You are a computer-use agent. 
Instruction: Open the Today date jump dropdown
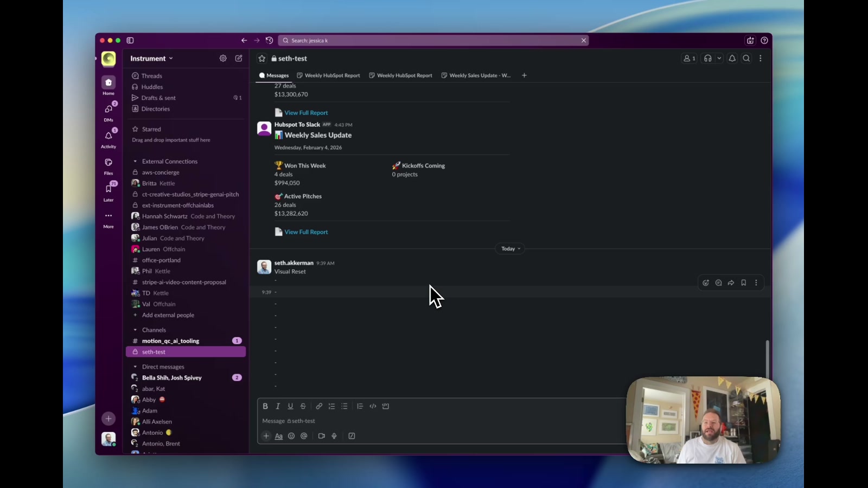pyautogui.click(x=510, y=249)
